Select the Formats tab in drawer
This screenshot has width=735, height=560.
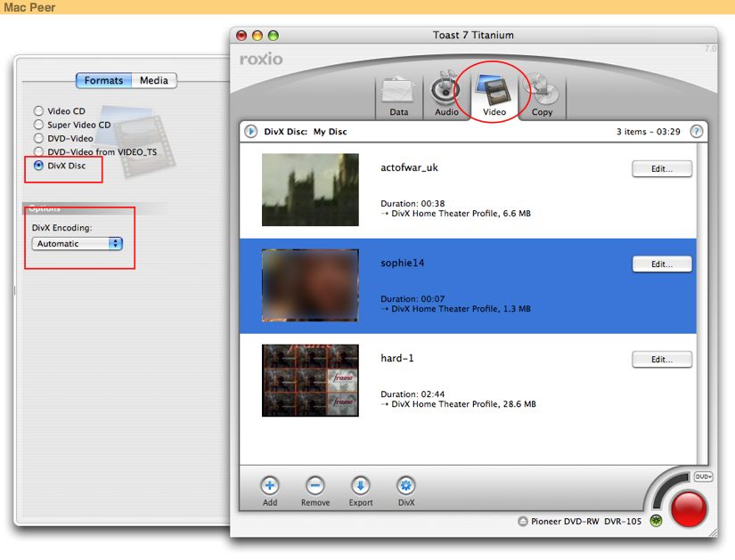click(x=104, y=81)
